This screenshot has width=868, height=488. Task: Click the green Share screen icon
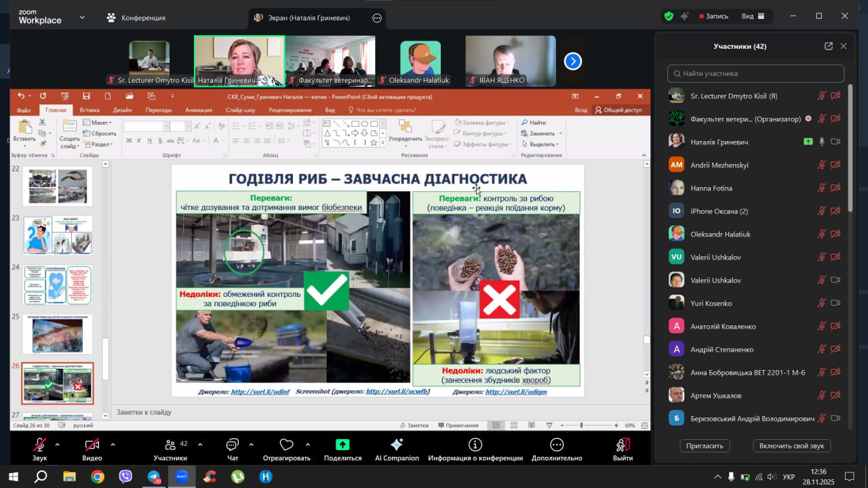pos(342,445)
